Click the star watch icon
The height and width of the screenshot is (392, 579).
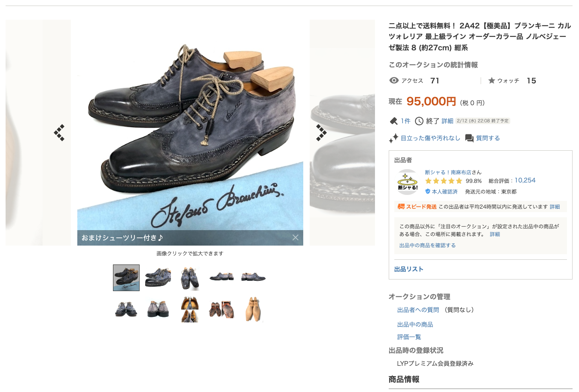[492, 80]
